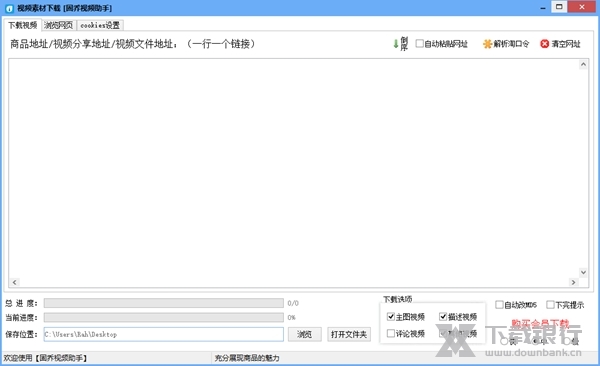The height and width of the screenshot is (366, 600).
Task: Maximize the 视频素材下载 window
Action: point(559,7)
